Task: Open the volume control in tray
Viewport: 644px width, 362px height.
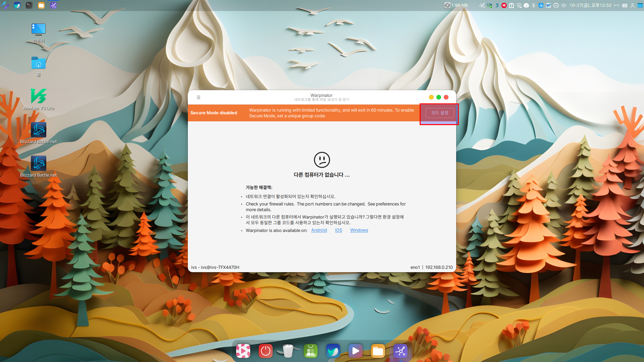Action: (563, 5)
